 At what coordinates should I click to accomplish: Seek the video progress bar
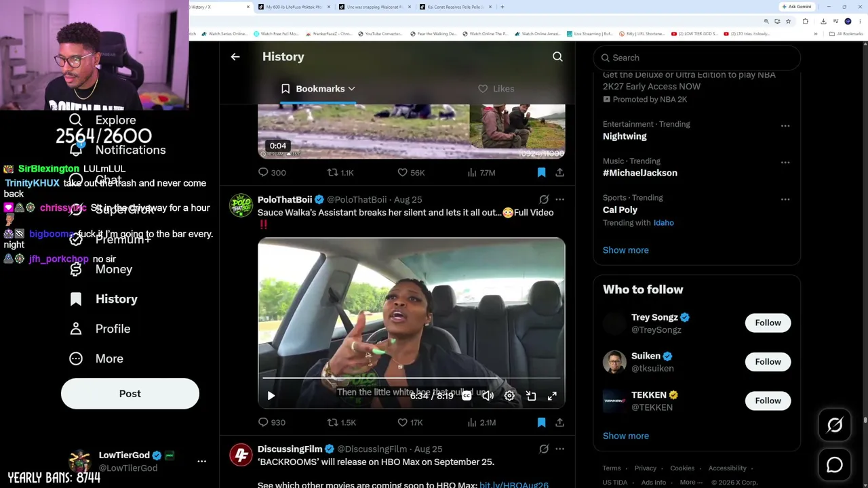click(x=411, y=378)
